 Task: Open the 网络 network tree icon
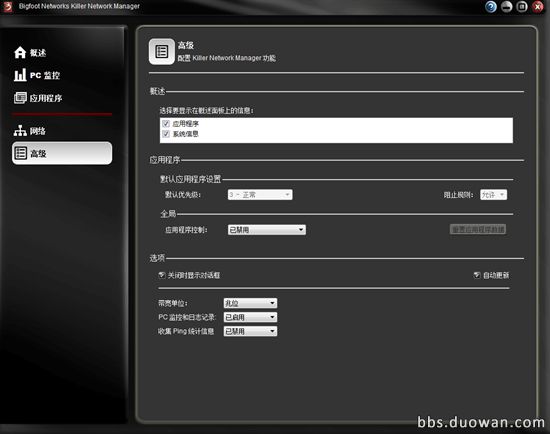pos(20,131)
